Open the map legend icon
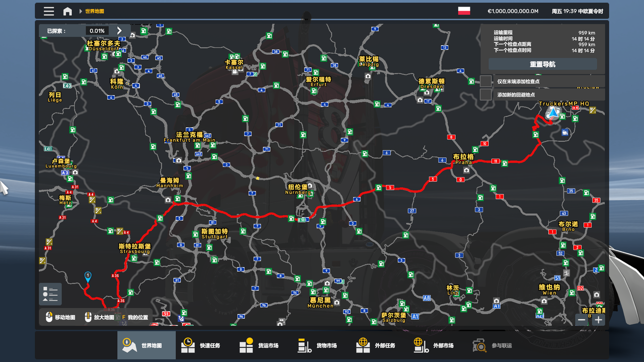Viewport: 644px width, 362px height. point(50,294)
